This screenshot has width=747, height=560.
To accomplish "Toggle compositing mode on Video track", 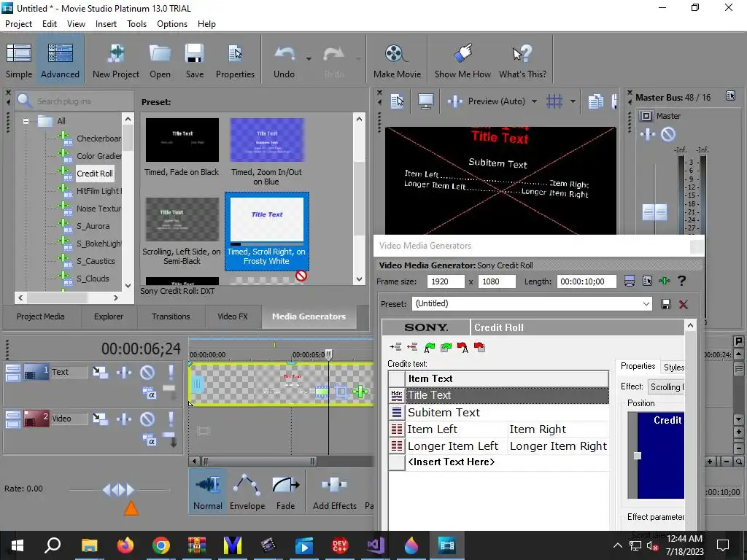I will (149, 440).
